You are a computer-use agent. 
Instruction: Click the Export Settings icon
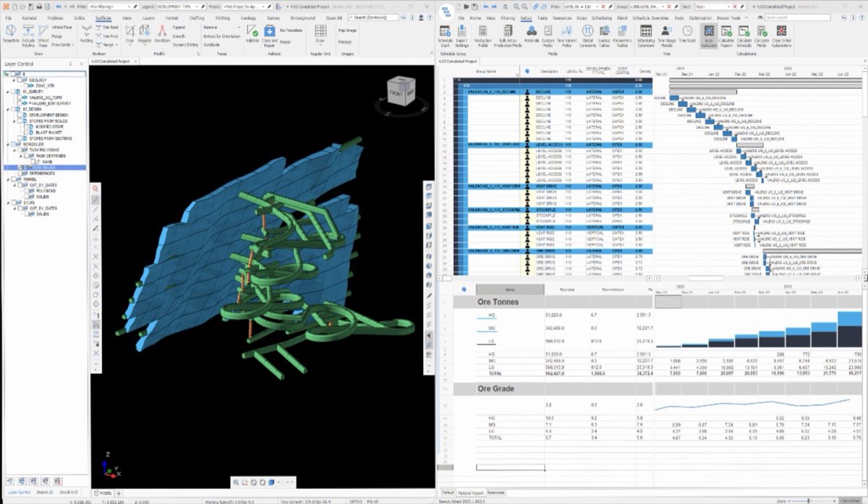(x=462, y=35)
